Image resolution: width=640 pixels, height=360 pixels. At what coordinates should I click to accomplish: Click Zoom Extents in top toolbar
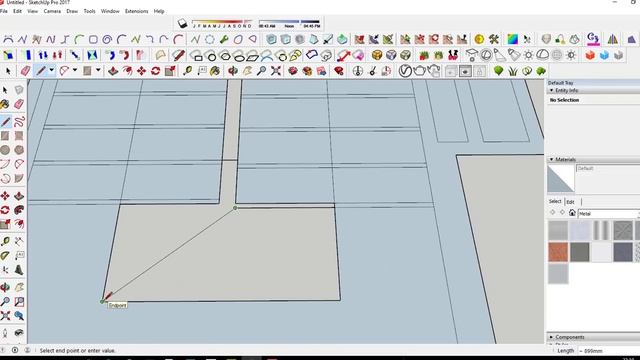tap(276, 71)
